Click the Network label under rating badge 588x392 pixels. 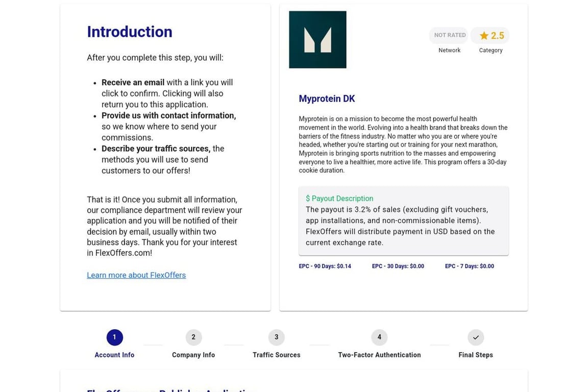coord(449,50)
